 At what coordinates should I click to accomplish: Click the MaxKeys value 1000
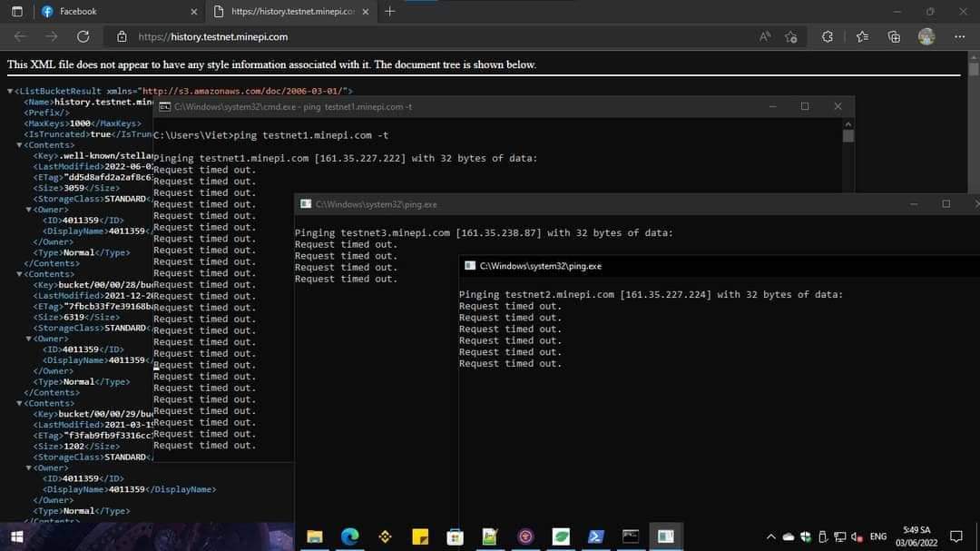(x=80, y=123)
